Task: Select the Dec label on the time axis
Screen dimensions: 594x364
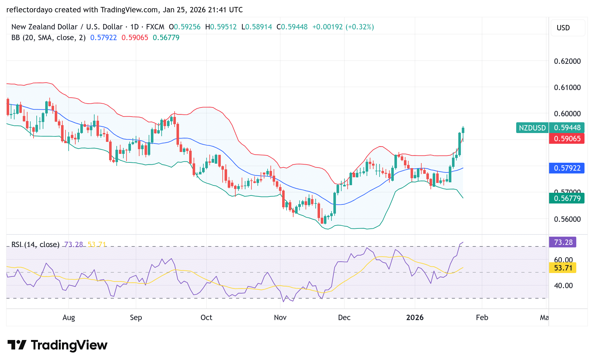Action: [344, 318]
